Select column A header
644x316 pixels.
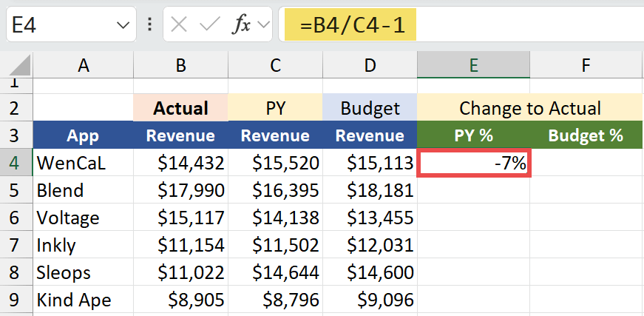[x=83, y=66]
